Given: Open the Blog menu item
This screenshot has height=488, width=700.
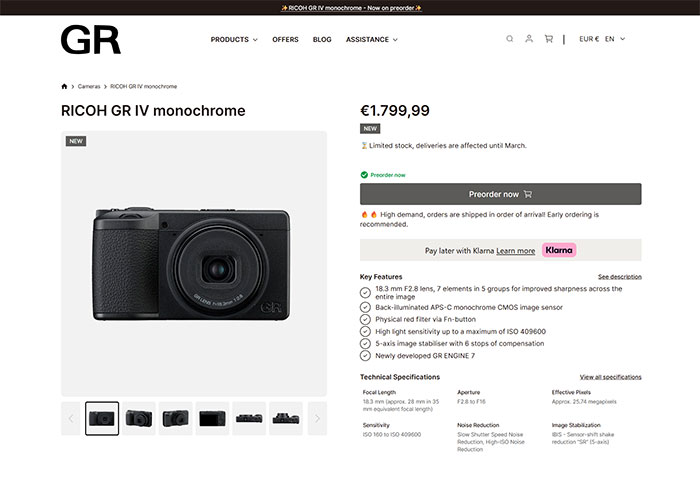Looking at the screenshot, I should [322, 40].
